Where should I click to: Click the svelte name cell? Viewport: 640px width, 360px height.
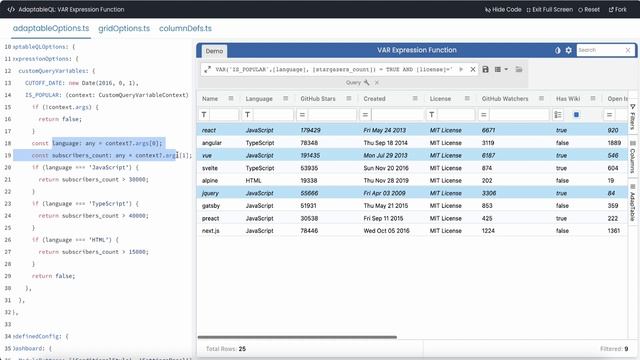tap(210, 168)
